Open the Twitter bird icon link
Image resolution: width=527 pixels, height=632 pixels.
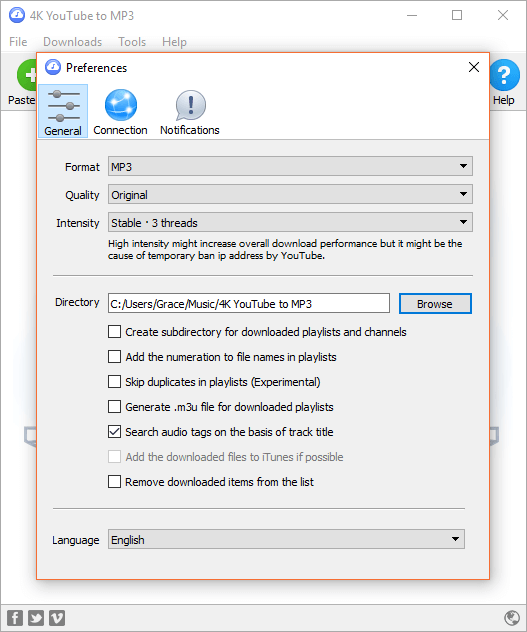pyautogui.click(x=35, y=617)
